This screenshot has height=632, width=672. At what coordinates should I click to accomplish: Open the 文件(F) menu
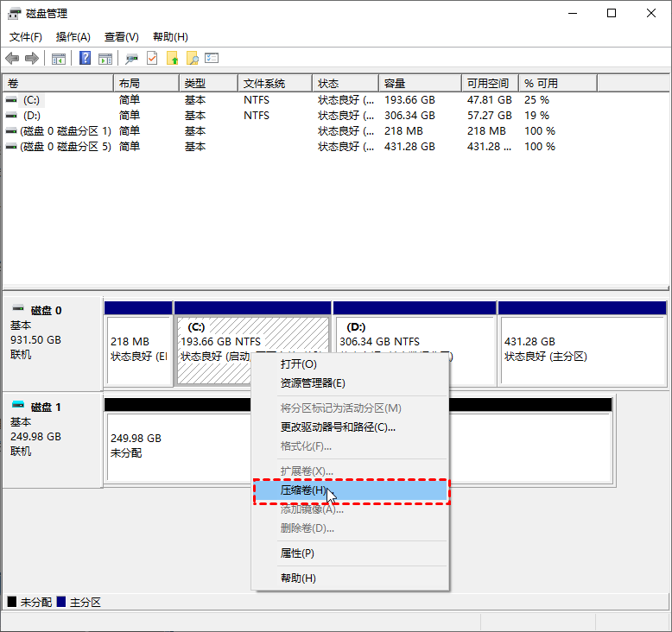pyautogui.click(x=26, y=37)
